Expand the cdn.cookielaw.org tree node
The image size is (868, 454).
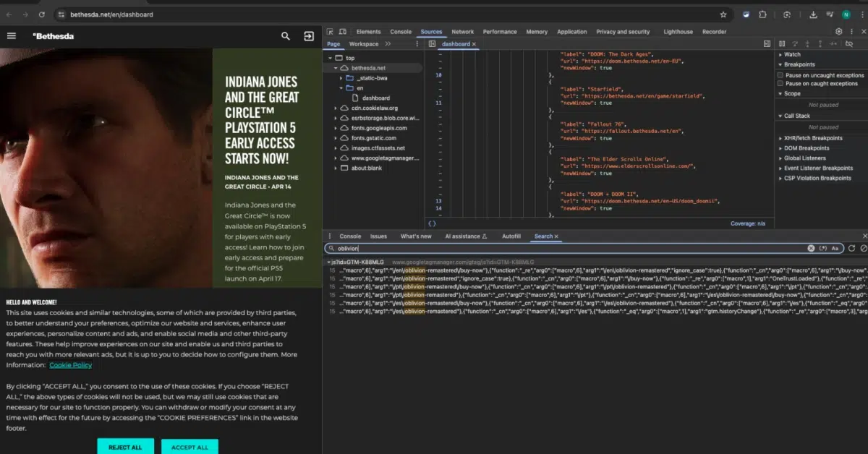tap(336, 108)
